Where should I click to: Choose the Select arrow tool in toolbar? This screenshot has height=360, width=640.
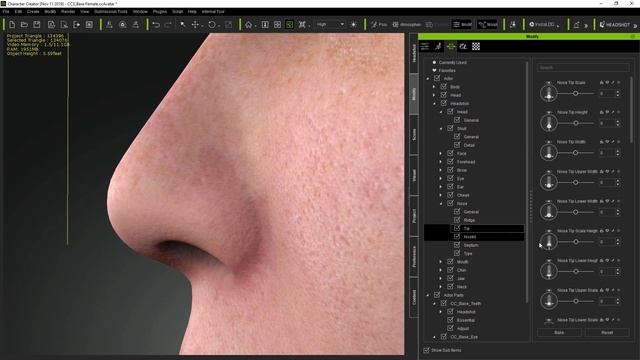click(183, 24)
